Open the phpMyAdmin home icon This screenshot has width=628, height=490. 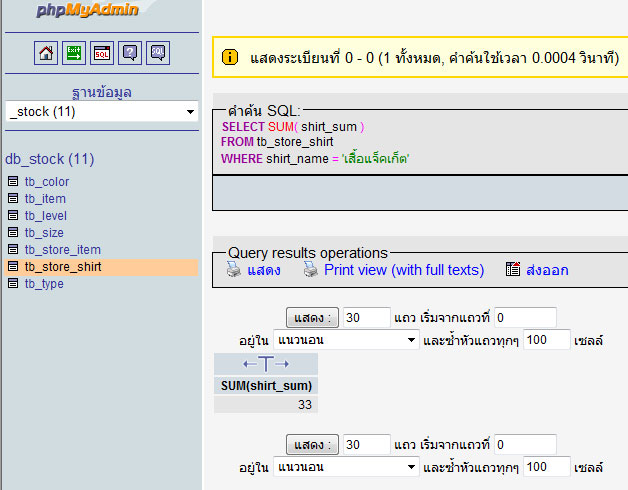[x=46, y=53]
